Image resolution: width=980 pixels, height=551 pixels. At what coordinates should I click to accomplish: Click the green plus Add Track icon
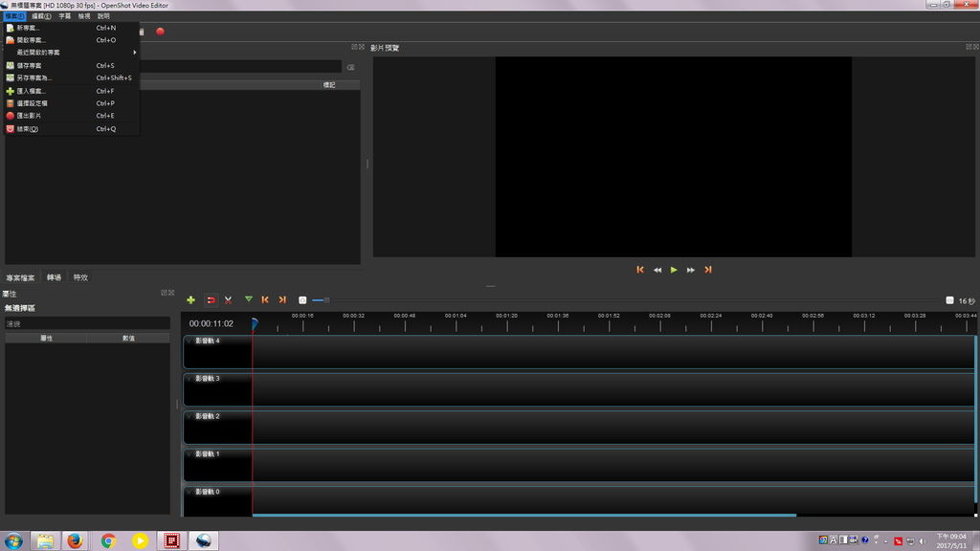(190, 300)
